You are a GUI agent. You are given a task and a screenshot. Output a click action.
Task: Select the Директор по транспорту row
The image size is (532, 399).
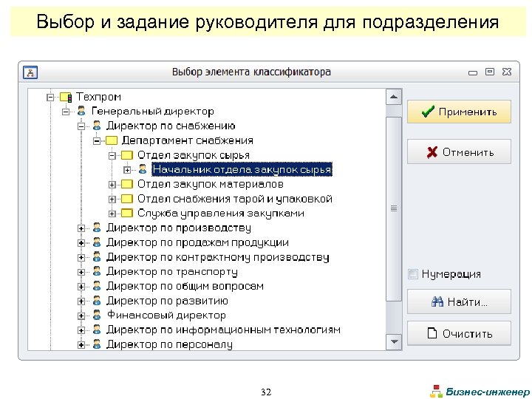pyautogui.click(x=172, y=271)
